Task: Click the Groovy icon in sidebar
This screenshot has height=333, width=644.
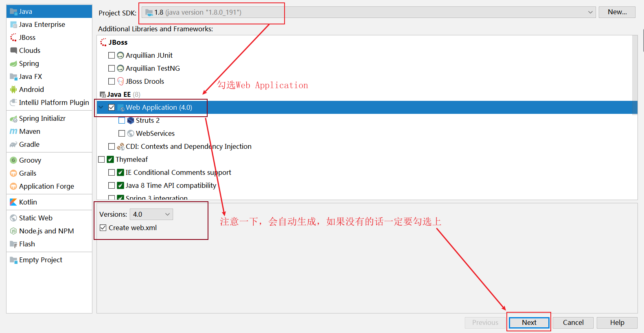Action: coord(13,160)
